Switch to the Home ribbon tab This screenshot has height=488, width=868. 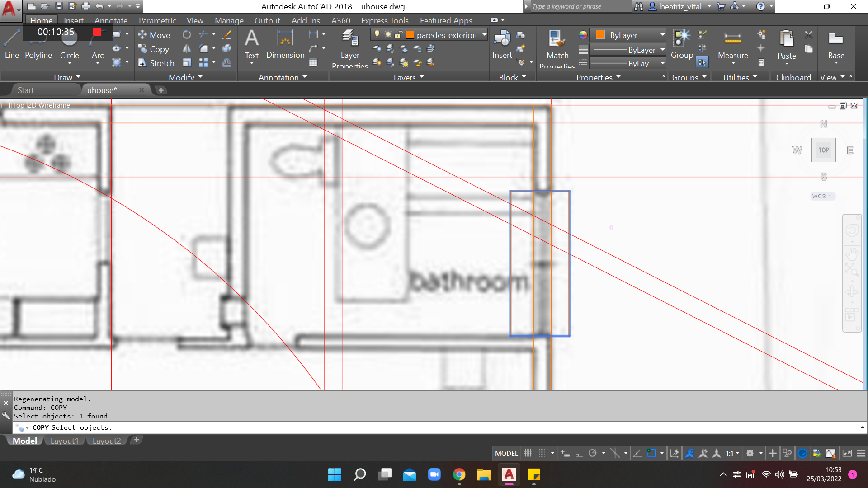coord(41,20)
